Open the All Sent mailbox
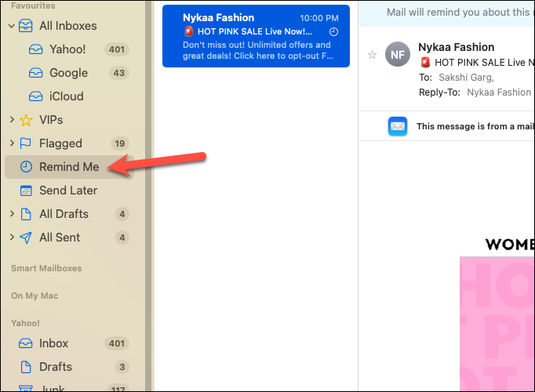Screen dimensions: 535x392 pos(60,238)
